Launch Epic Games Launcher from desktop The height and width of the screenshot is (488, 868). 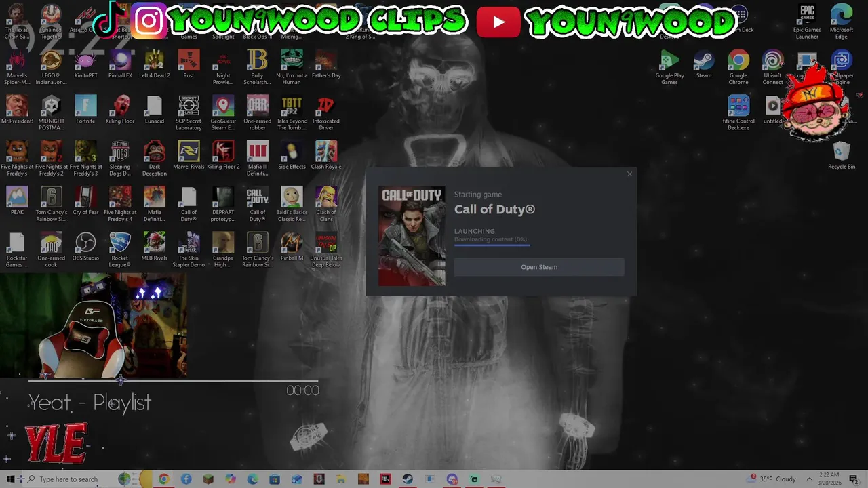(x=807, y=22)
